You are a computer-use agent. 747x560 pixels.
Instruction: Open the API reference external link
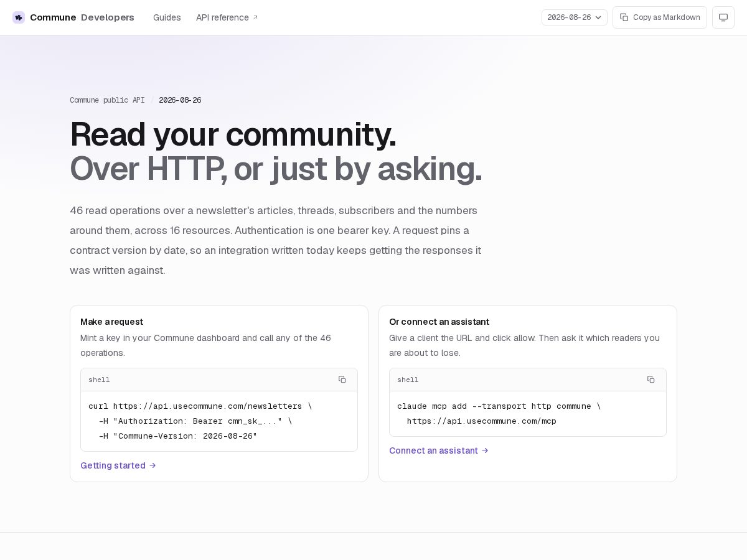[227, 17]
